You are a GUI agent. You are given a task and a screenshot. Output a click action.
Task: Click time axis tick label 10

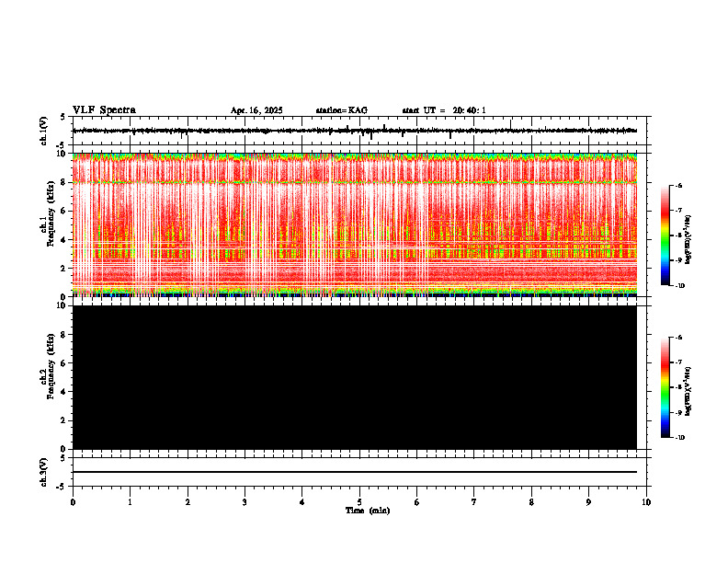click(x=646, y=502)
